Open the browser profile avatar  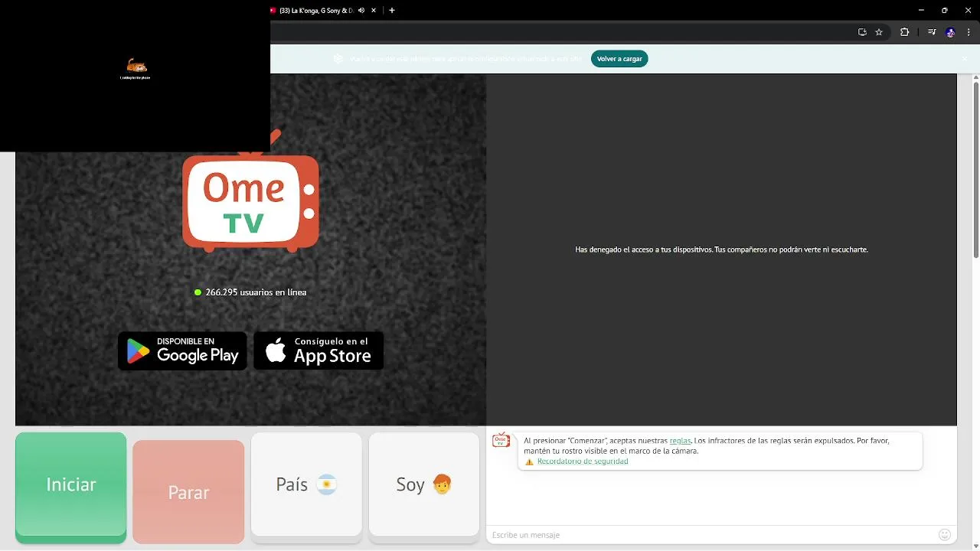click(x=951, y=32)
